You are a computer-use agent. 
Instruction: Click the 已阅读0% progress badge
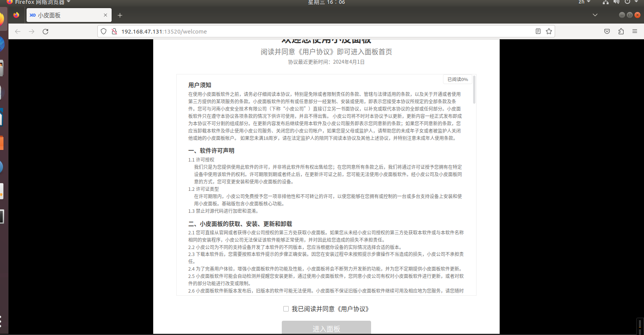458,79
